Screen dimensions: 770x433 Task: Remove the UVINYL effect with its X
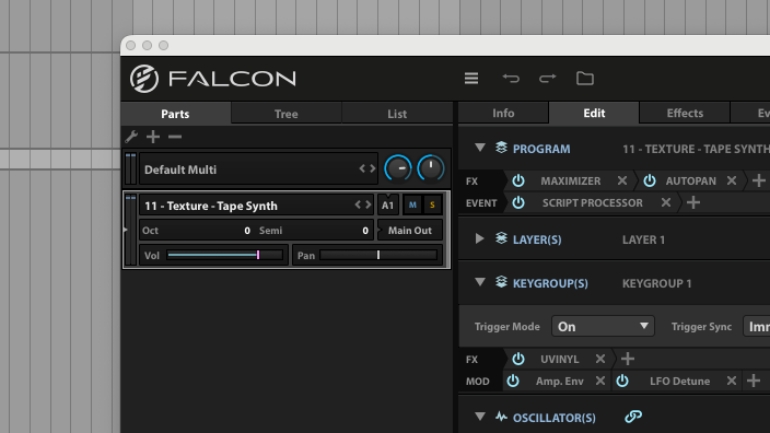(x=600, y=359)
